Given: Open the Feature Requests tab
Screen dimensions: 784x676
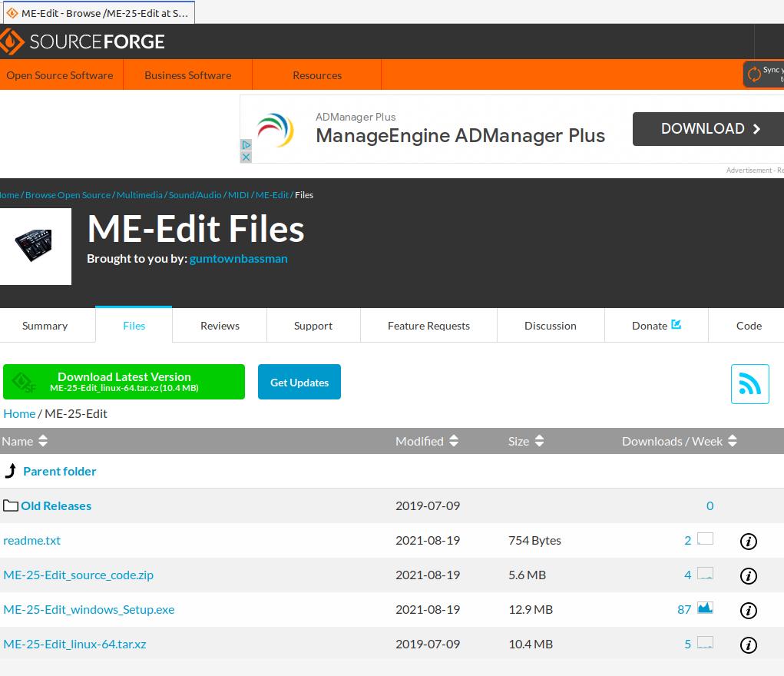Looking at the screenshot, I should pyautogui.click(x=429, y=326).
